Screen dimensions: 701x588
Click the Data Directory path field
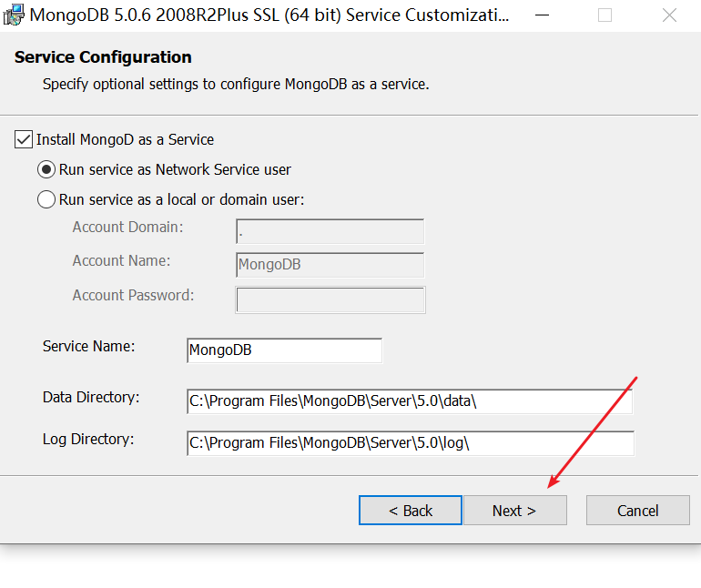(410, 401)
